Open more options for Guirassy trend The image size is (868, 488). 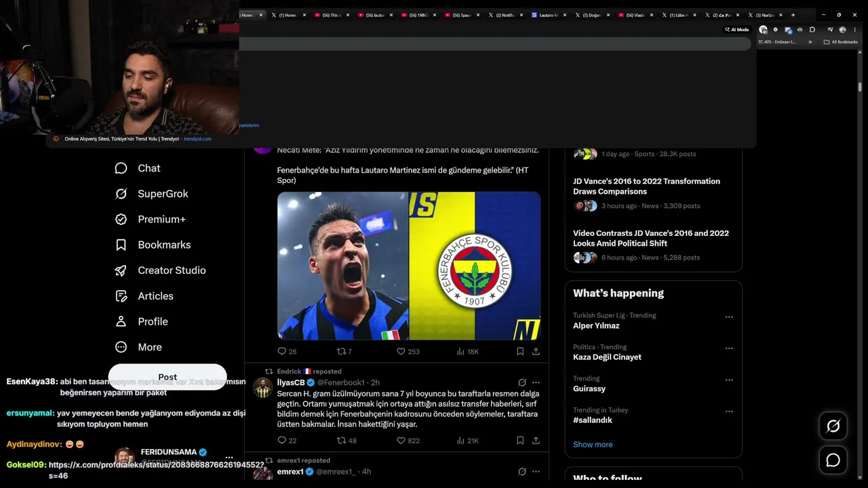click(729, 380)
